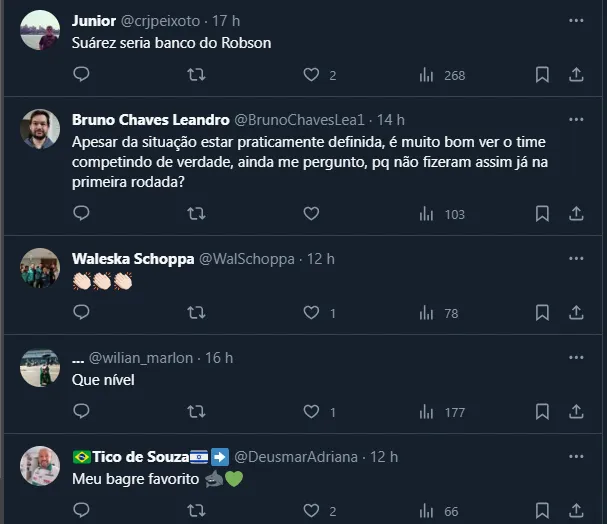Share Waleska Schoppa's tweet
Viewport: 607px width, 524px height.
coord(576,313)
